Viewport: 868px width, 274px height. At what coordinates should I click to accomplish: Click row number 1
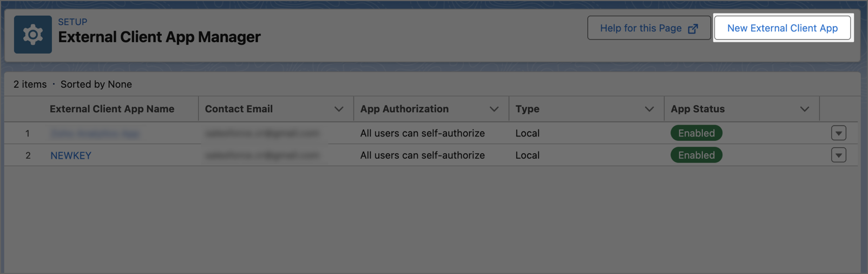pos(28,133)
